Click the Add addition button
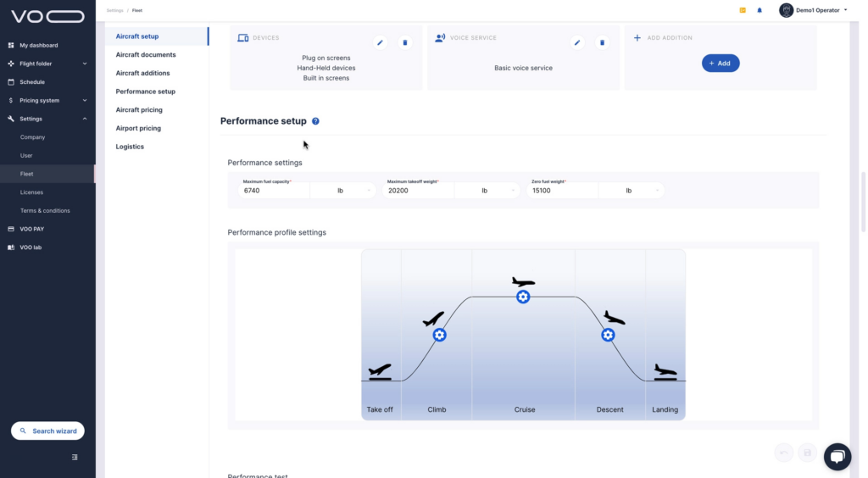This screenshot has height=478, width=868. pos(721,64)
